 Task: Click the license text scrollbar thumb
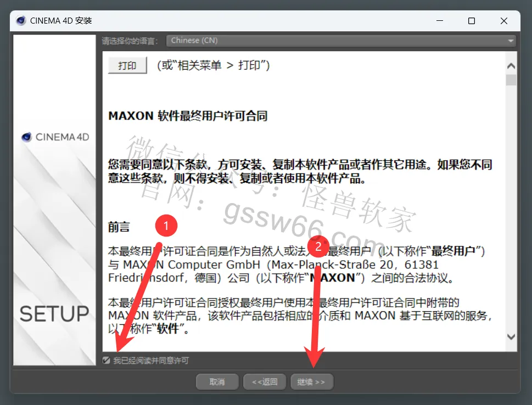tap(511, 80)
